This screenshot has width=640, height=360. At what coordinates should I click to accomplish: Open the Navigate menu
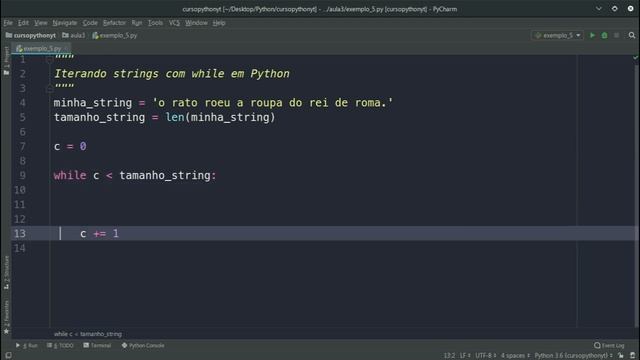[x=64, y=23]
